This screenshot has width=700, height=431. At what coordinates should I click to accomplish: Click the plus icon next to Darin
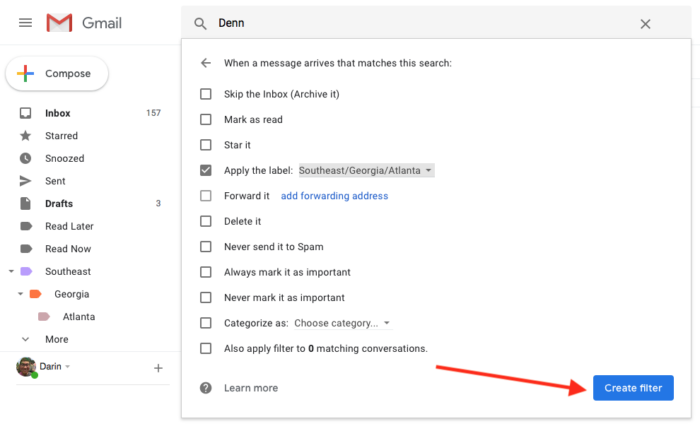pos(158,368)
